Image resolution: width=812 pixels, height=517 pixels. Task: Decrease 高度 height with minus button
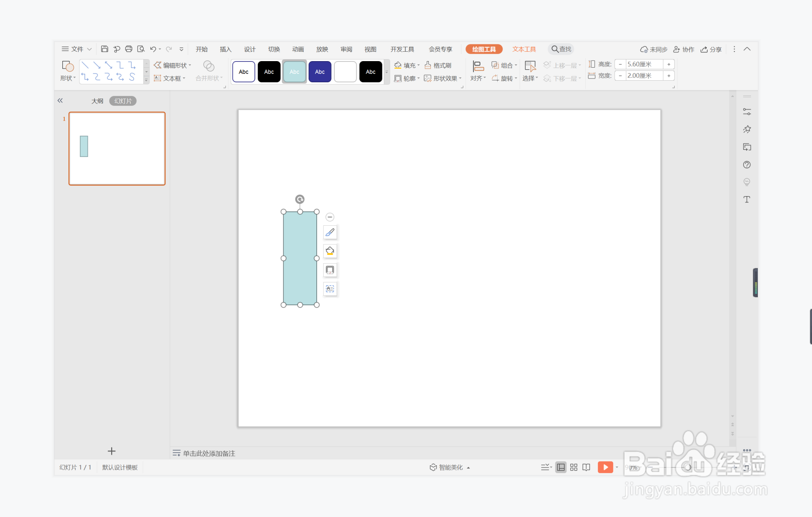(620, 64)
